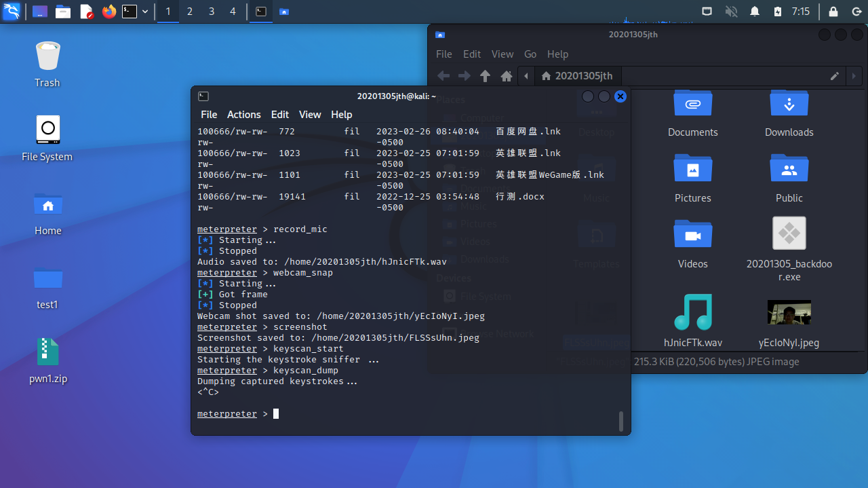Viewport: 868px width, 488px height.
Task: Click the 行测.docx file name in terminal
Action: coord(520,197)
